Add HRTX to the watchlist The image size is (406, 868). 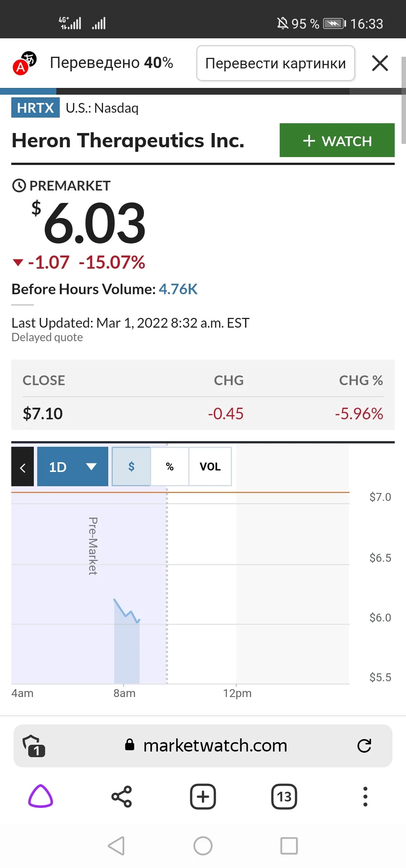tap(337, 140)
